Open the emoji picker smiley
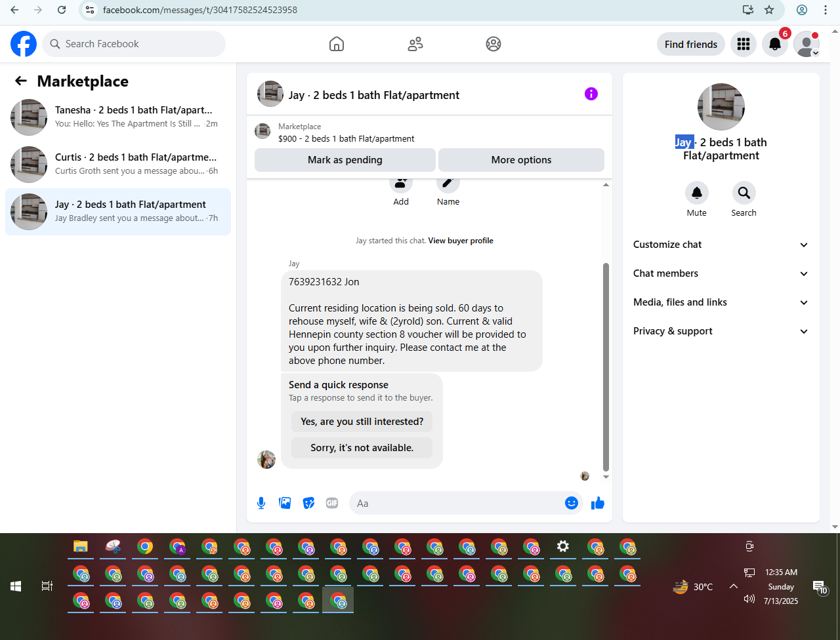840x640 pixels. click(x=572, y=503)
